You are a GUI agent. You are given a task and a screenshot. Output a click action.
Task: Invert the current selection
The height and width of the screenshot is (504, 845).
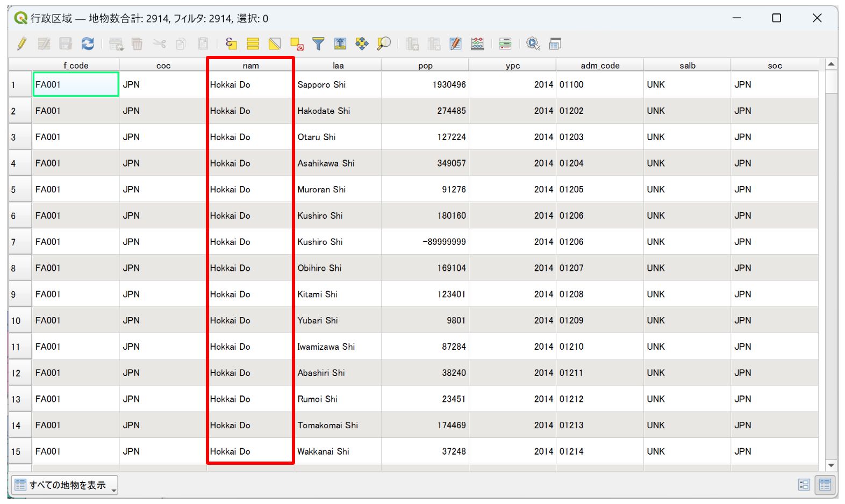point(275,44)
